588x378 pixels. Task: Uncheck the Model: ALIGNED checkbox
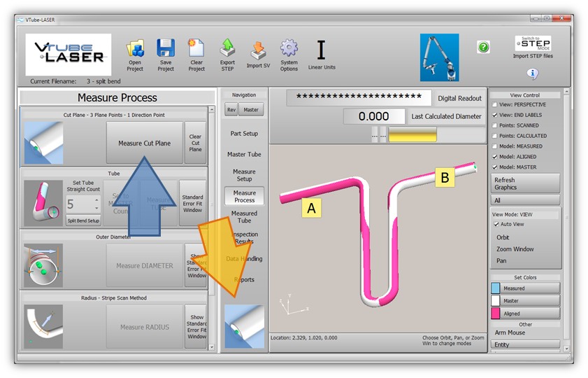coord(496,157)
